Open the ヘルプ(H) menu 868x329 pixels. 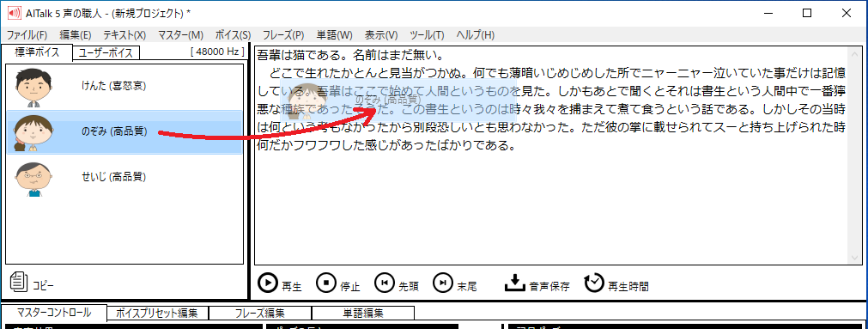[475, 35]
